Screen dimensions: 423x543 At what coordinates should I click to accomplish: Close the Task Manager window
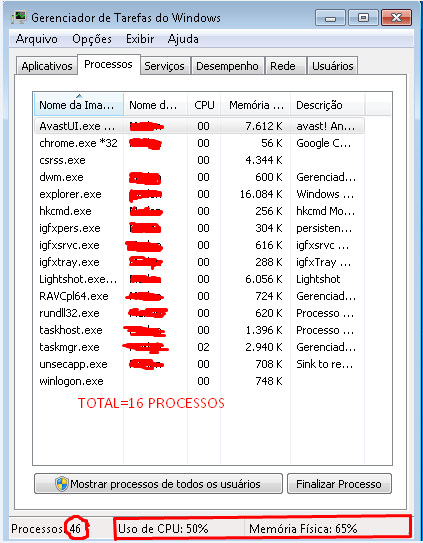pos(396,17)
